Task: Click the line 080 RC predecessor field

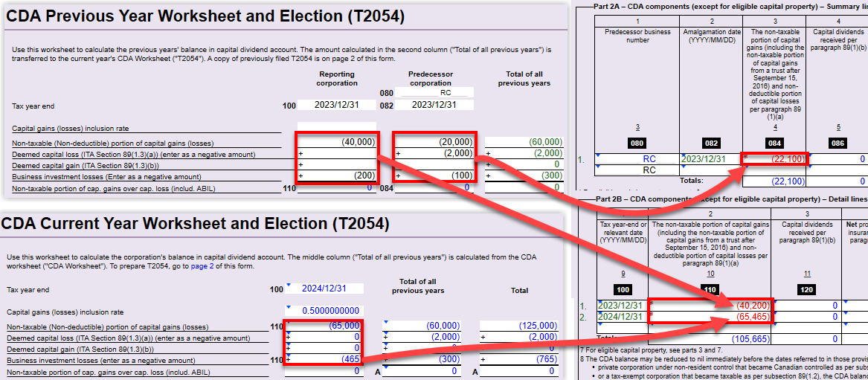Action: point(434,93)
